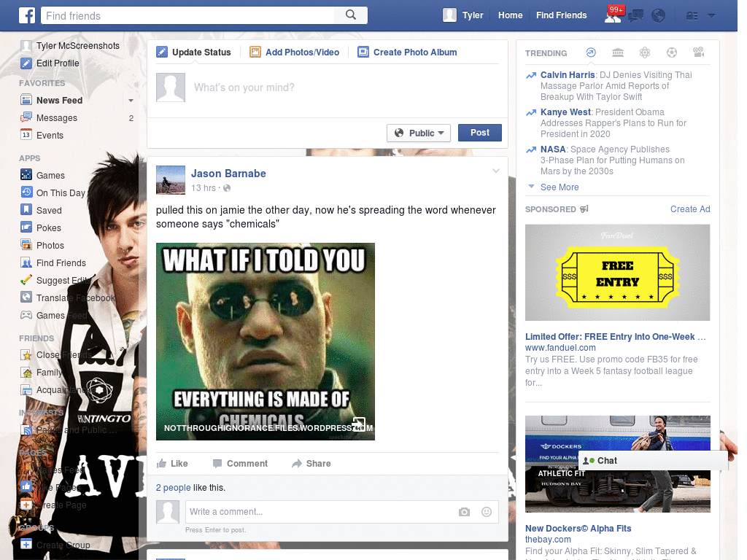Screen dimensions: 747x560
Task: Expand News Feed options arrow
Action: pyautogui.click(x=131, y=101)
